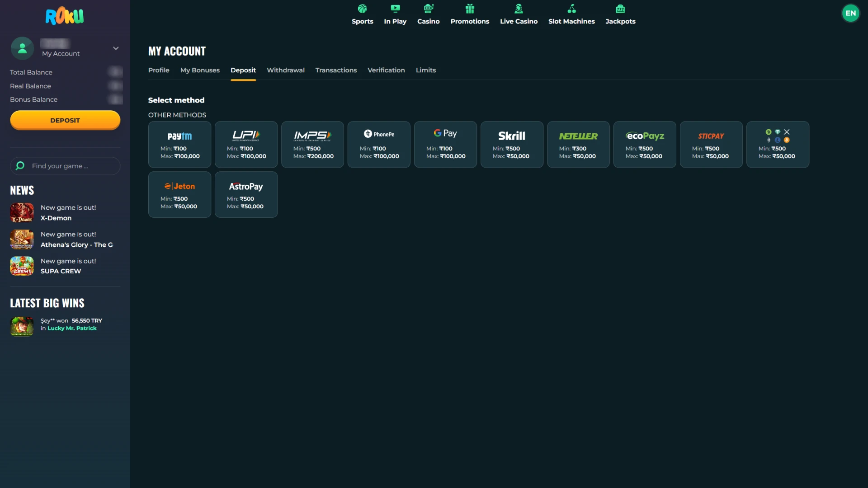Open the Verification tab
Screen dimensions: 868x488
(x=386, y=70)
